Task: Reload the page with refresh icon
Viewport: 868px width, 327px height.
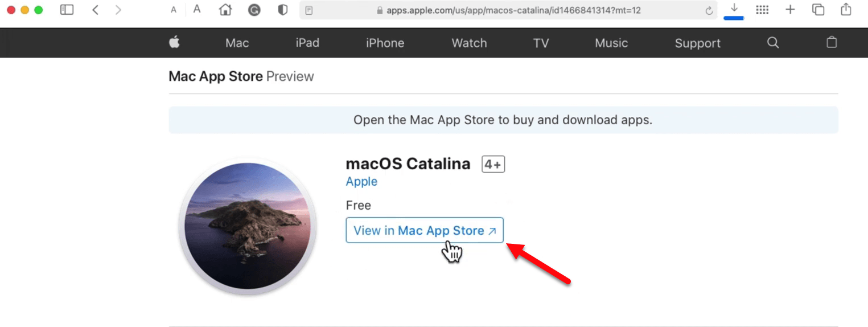Action: (x=709, y=10)
